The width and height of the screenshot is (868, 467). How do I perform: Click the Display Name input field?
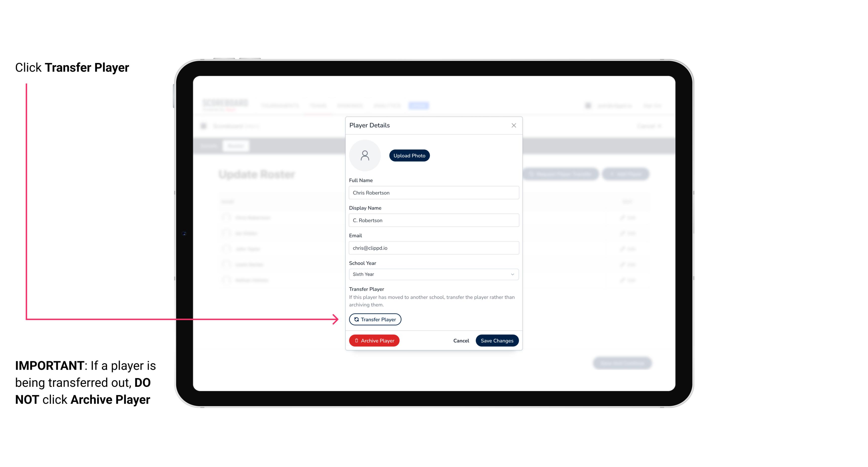click(x=433, y=220)
